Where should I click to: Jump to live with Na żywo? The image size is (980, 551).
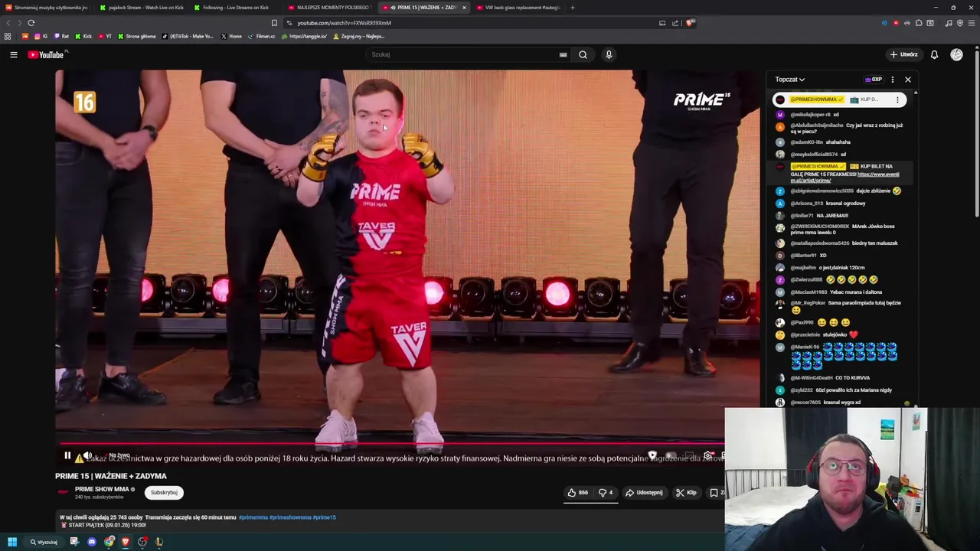point(119,455)
